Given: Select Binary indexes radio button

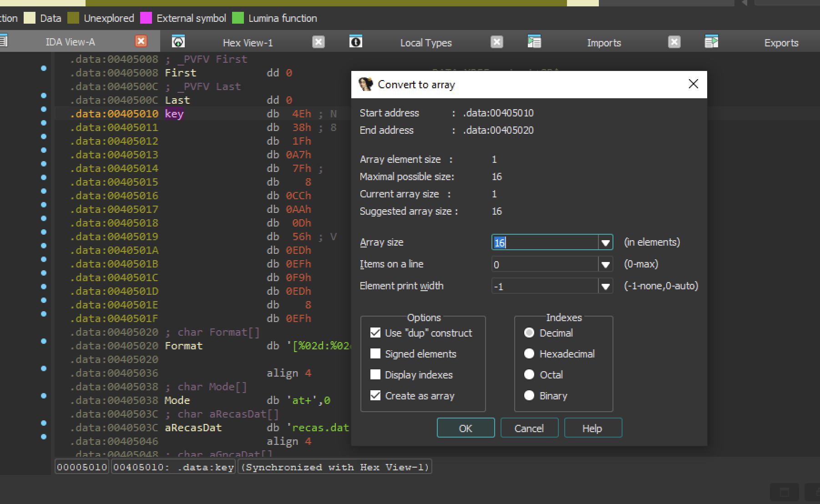Looking at the screenshot, I should 529,396.
